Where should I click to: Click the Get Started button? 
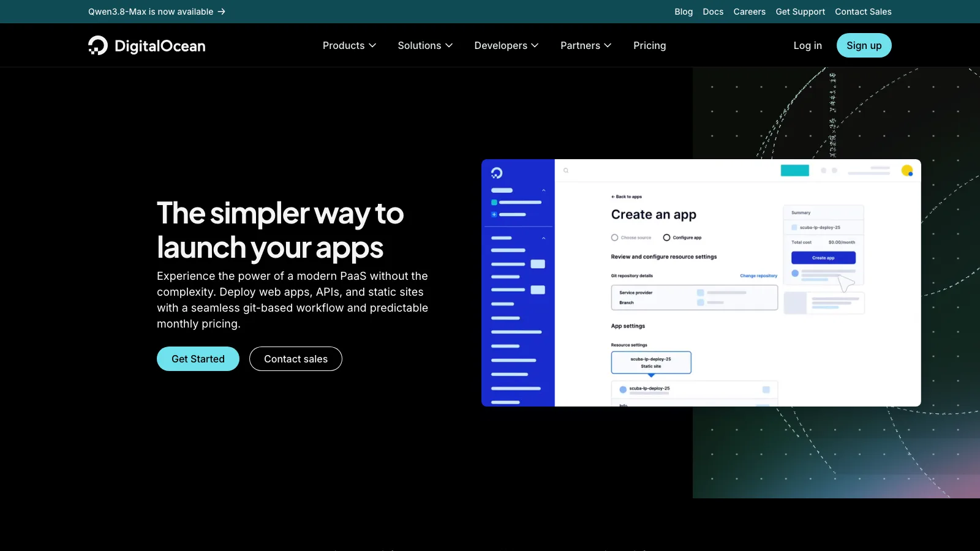tap(198, 359)
